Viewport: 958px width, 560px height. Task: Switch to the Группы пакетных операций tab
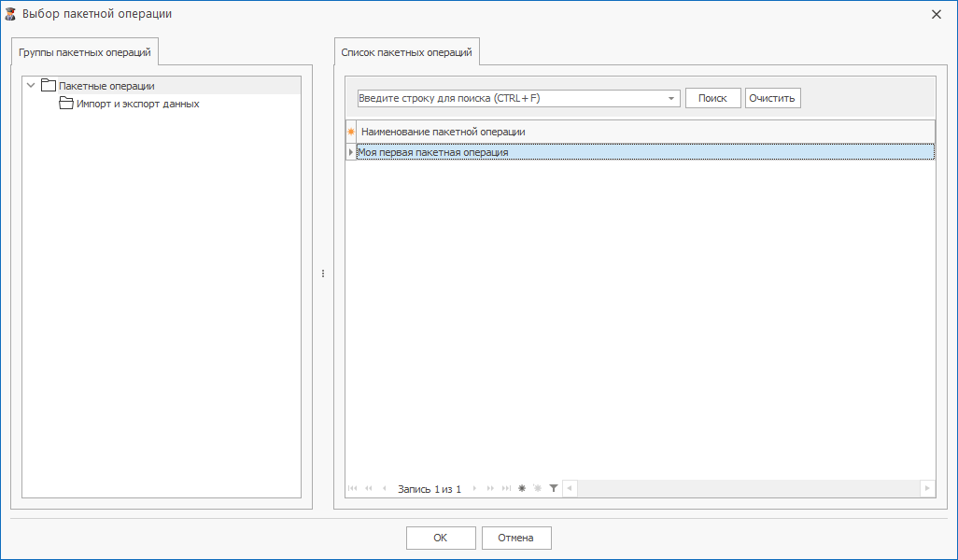[85, 52]
